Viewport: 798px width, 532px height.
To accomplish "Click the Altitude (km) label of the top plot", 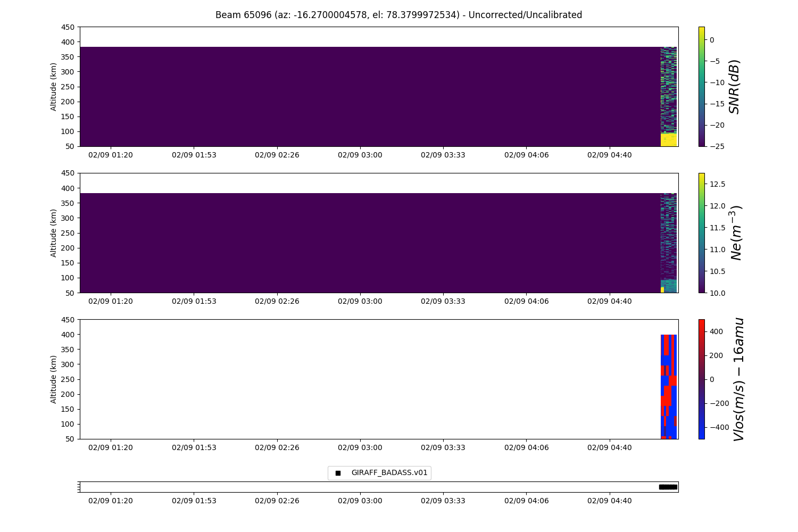I will click(x=53, y=87).
